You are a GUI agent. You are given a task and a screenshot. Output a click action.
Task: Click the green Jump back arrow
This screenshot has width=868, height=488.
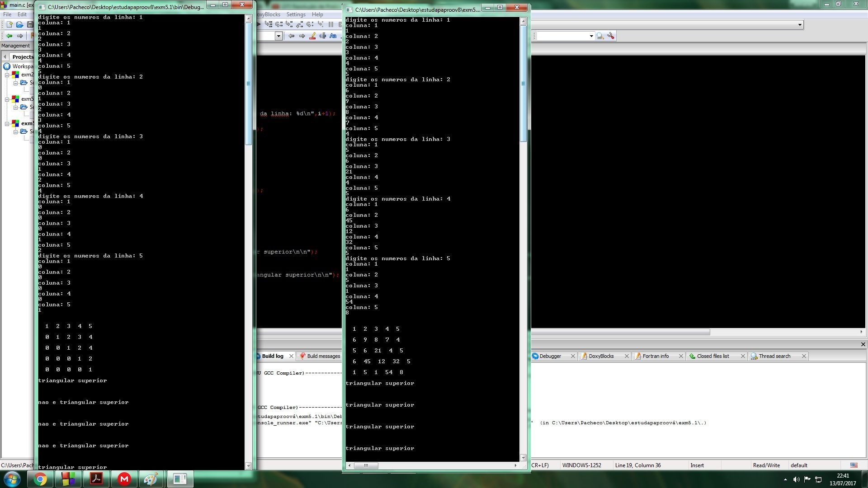[x=9, y=36]
